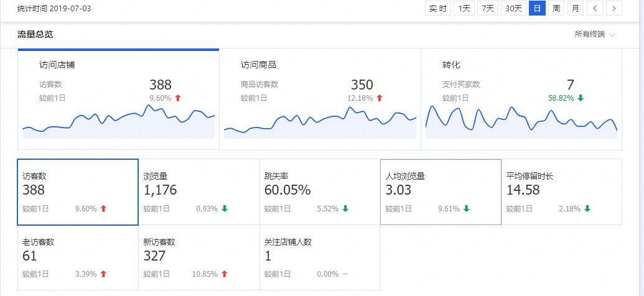Choose the 日 granularity button

point(537,8)
